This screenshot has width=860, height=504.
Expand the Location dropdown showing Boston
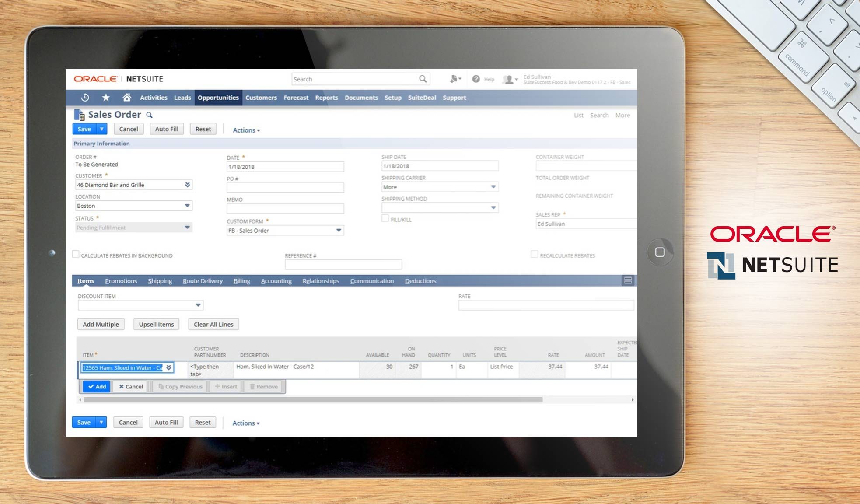pyautogui.click(x=187, y=206)
